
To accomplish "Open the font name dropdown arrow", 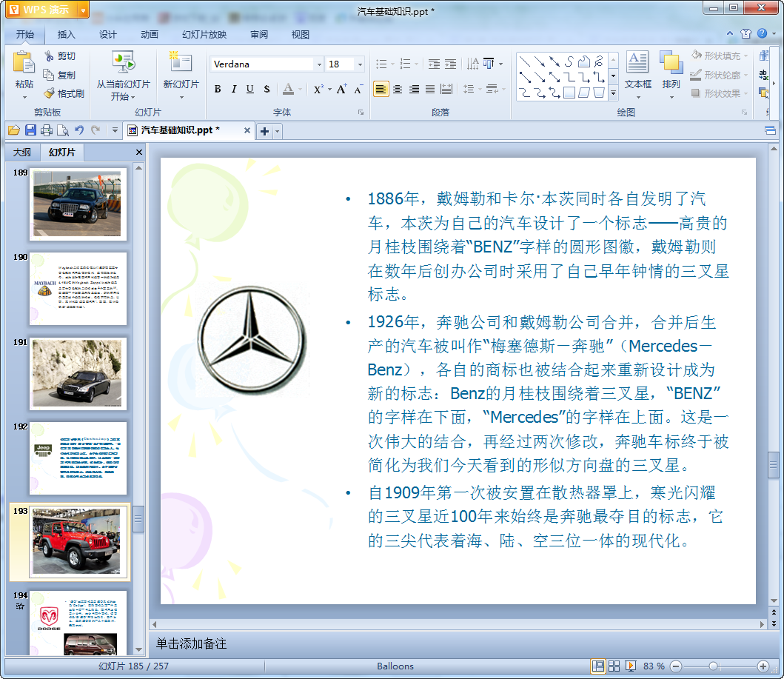I will 319,64.
